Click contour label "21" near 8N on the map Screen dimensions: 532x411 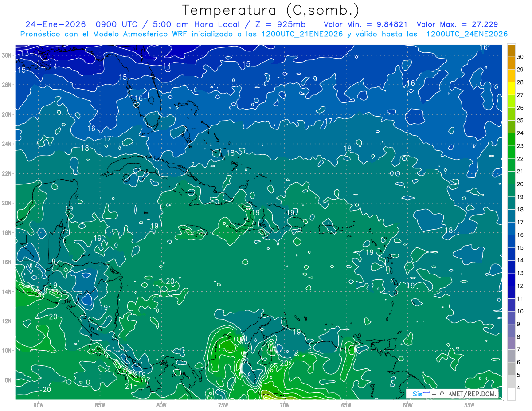tap(129, 386)
